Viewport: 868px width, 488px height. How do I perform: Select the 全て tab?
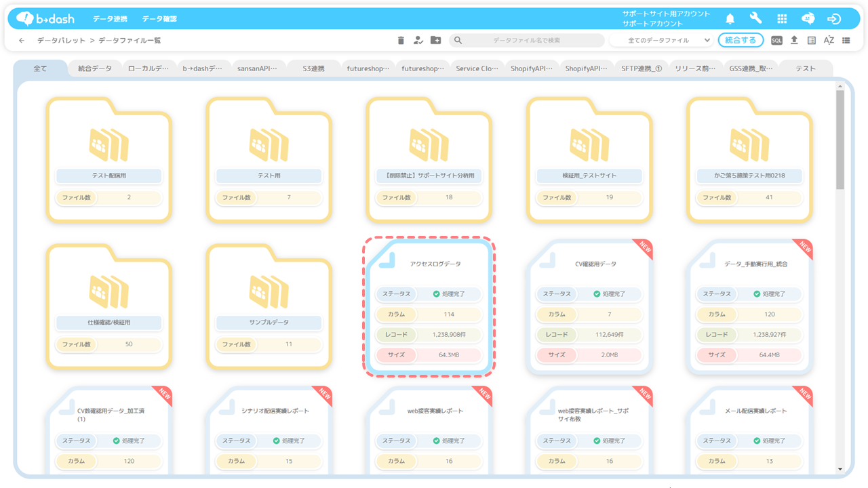(x=41, y=68)
